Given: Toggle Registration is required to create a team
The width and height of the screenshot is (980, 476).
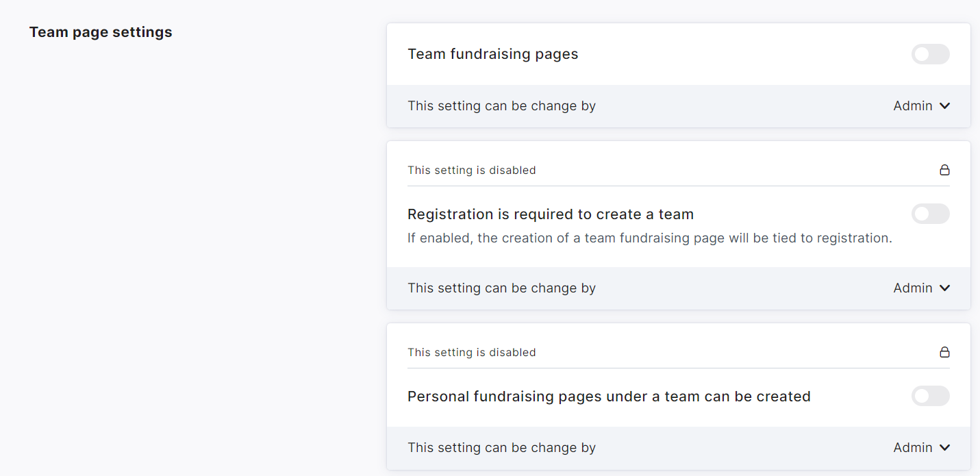Looking at the screenshot, I should point(930,214).
